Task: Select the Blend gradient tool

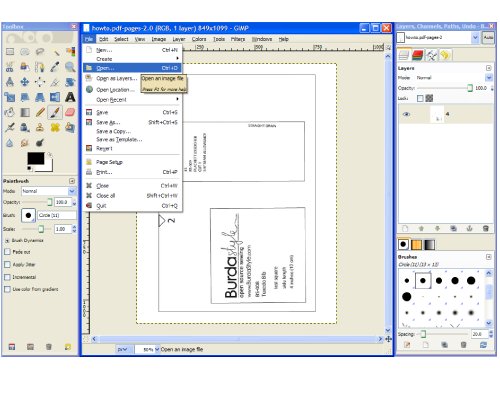Action: coord(25,112)
